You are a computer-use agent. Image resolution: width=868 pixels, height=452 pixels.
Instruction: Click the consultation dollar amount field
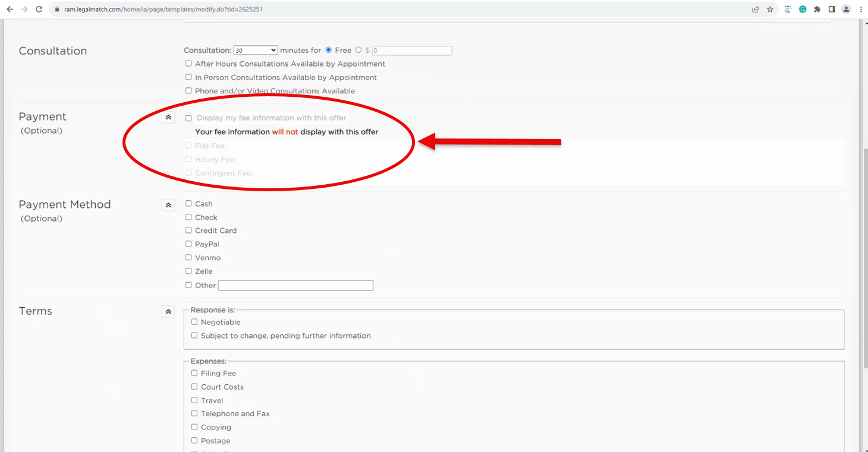pyautogui.click(x=412, y=51)
